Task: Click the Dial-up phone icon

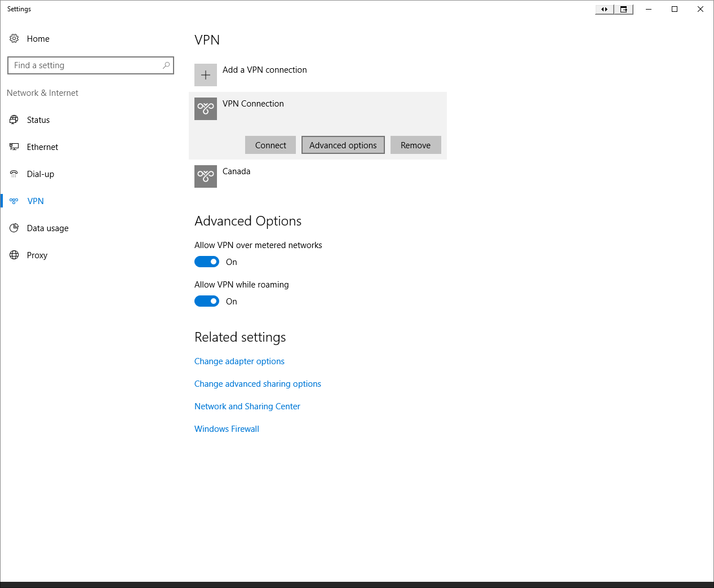Action: pyautogui.click(x=14, y=174)
